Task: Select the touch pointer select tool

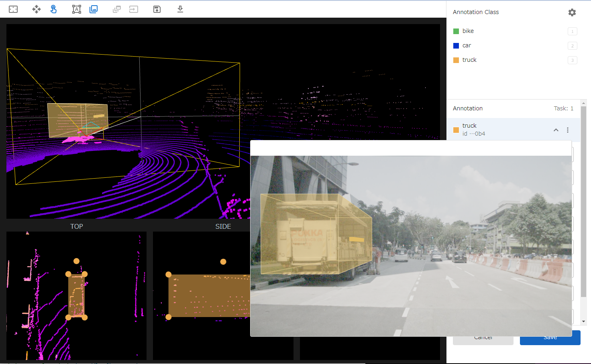Action: (53, 9)
